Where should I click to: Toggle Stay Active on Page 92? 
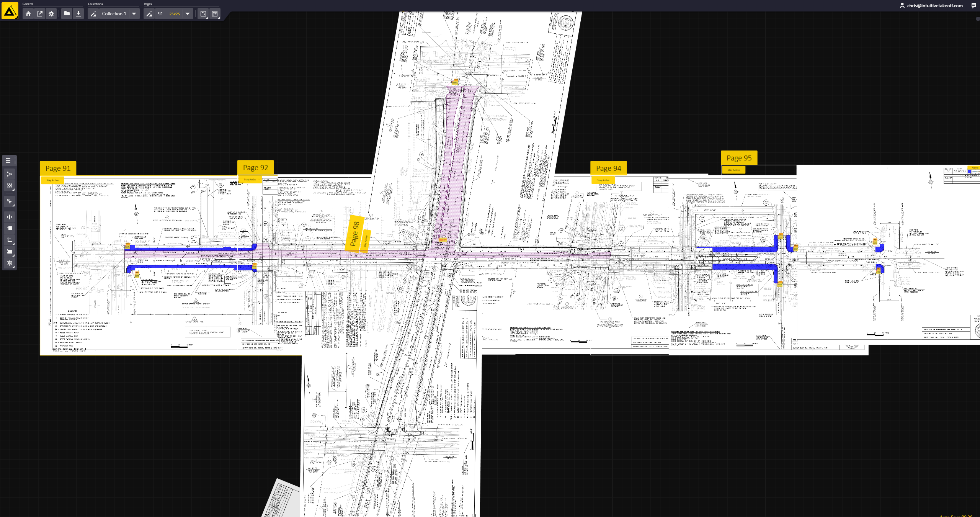[250, 179]
